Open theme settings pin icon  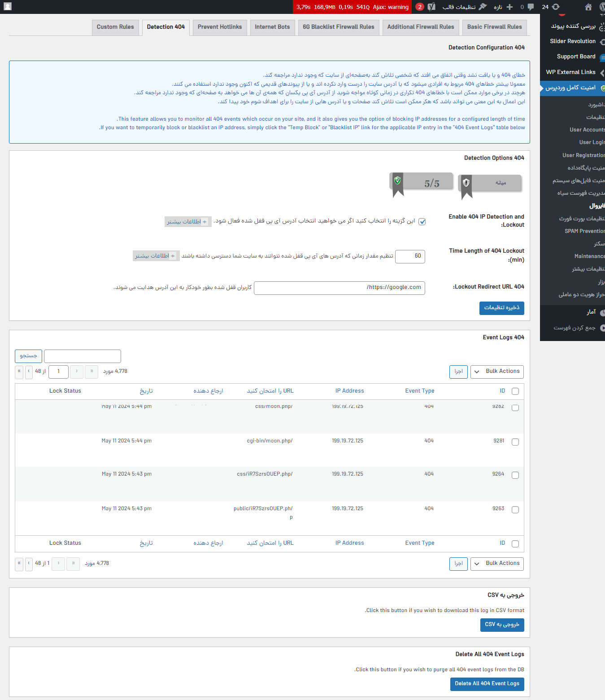483,7
